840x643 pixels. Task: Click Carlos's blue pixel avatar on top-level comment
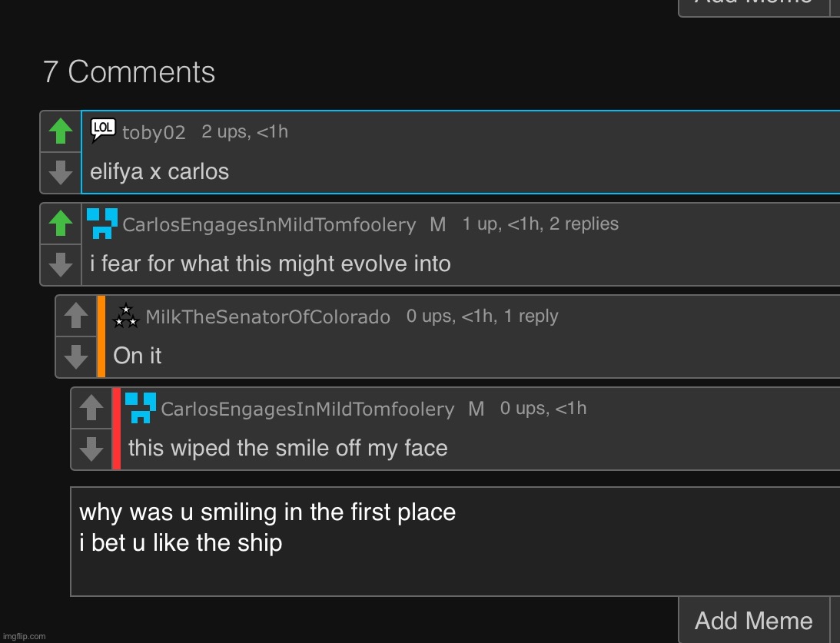point(102,224)
